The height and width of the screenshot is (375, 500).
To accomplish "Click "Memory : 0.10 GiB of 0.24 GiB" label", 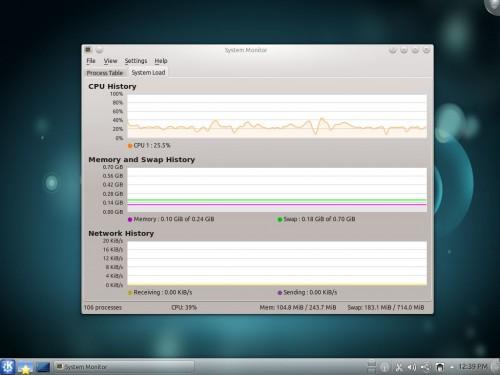I will click(174, 219).
